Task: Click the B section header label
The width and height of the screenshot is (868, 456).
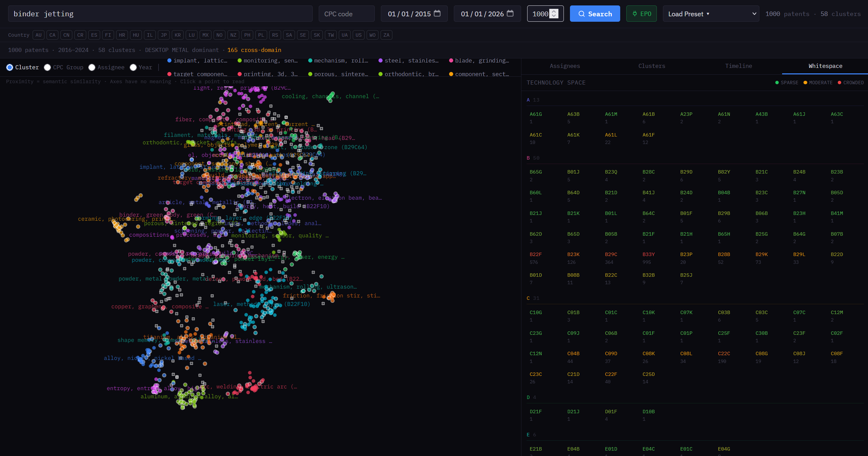Action: (528, 158)
